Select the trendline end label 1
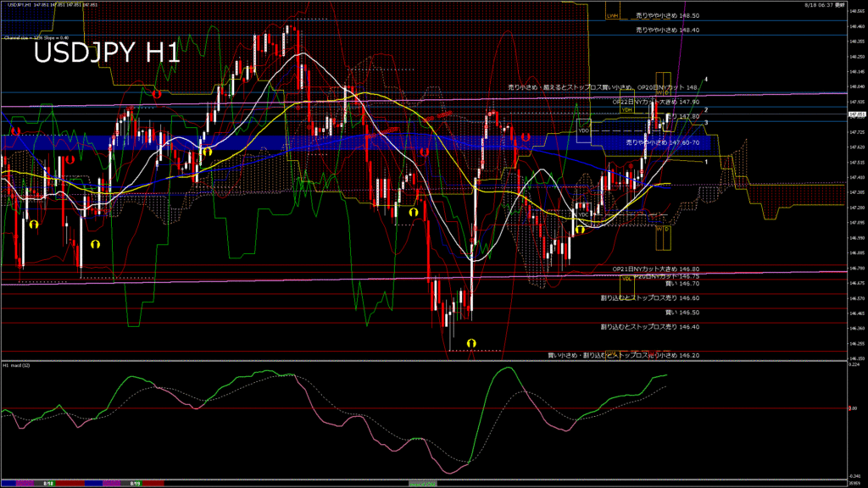The image size is (868, 488). click(x=706, y=161)
